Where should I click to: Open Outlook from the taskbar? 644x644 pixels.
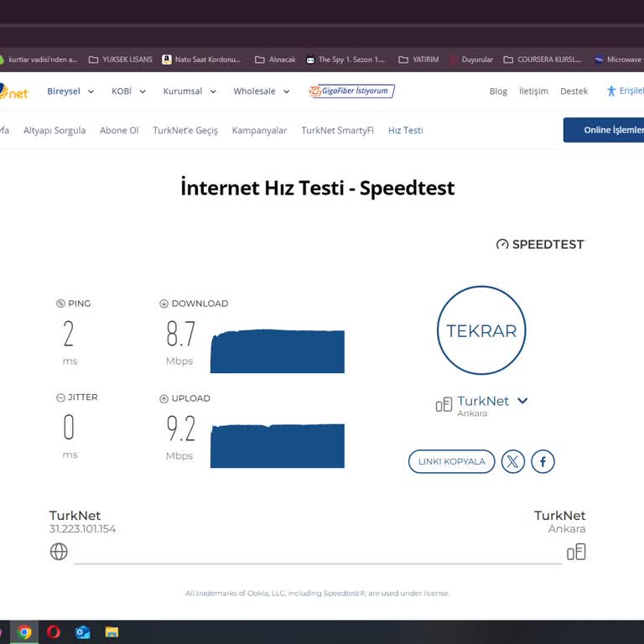(x=82, y=631)
